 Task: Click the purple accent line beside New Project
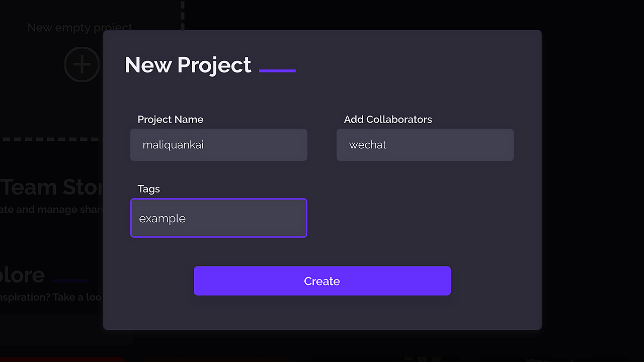point(277,71)
